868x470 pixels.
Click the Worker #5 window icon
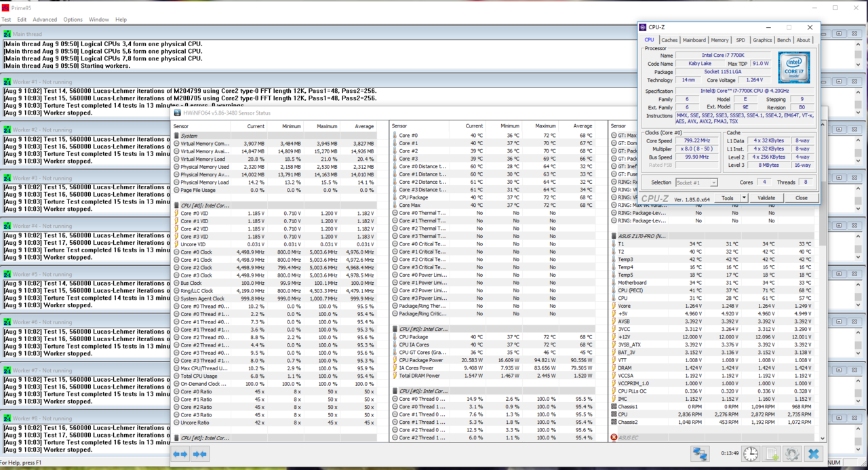7,274
